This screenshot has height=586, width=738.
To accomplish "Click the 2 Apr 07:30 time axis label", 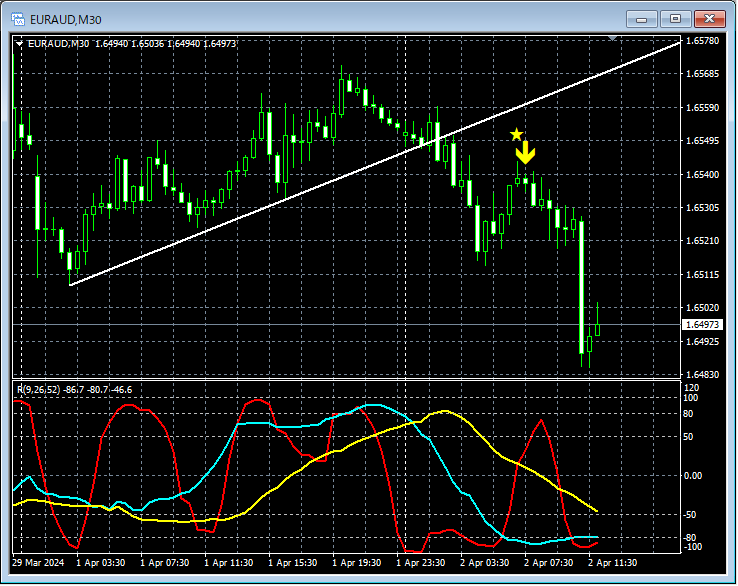I will pos(548,563).
